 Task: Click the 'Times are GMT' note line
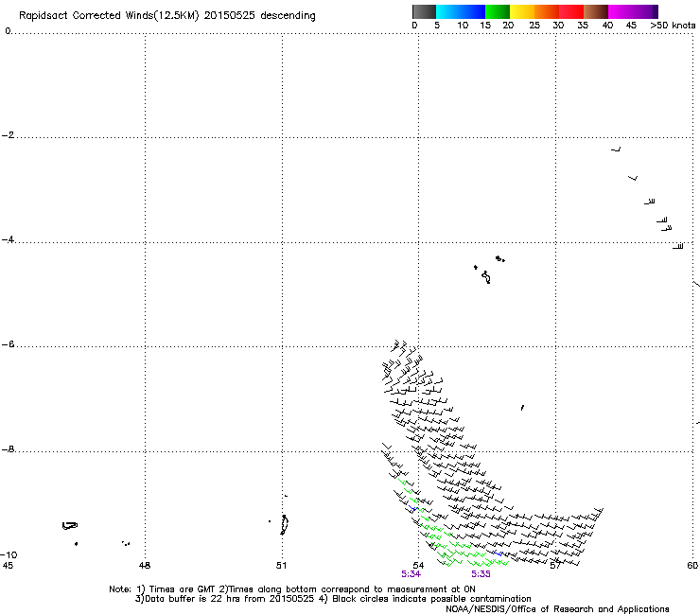tap(292, 589)
